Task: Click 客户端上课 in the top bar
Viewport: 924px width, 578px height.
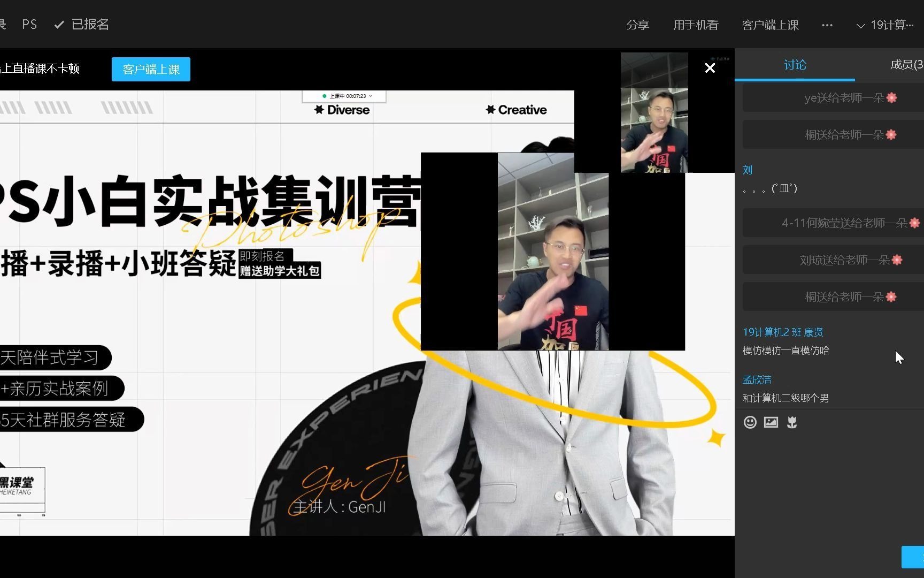Action: point(770,25)
